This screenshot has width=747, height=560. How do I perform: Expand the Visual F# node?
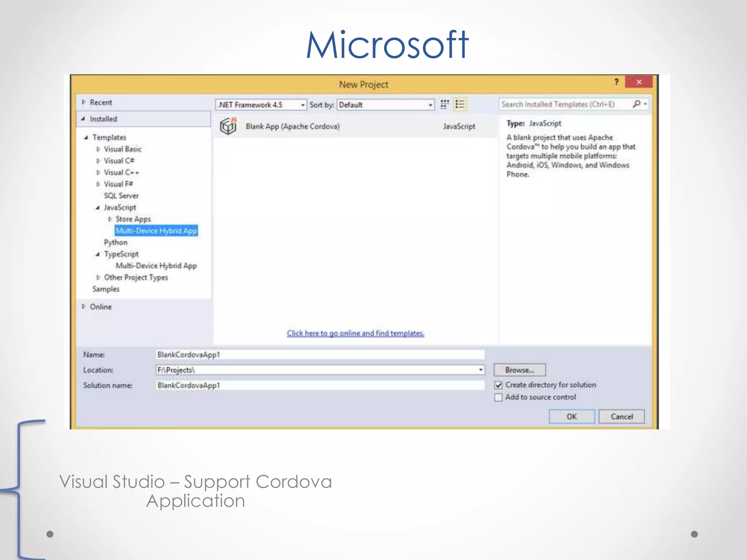pos(98,184)
